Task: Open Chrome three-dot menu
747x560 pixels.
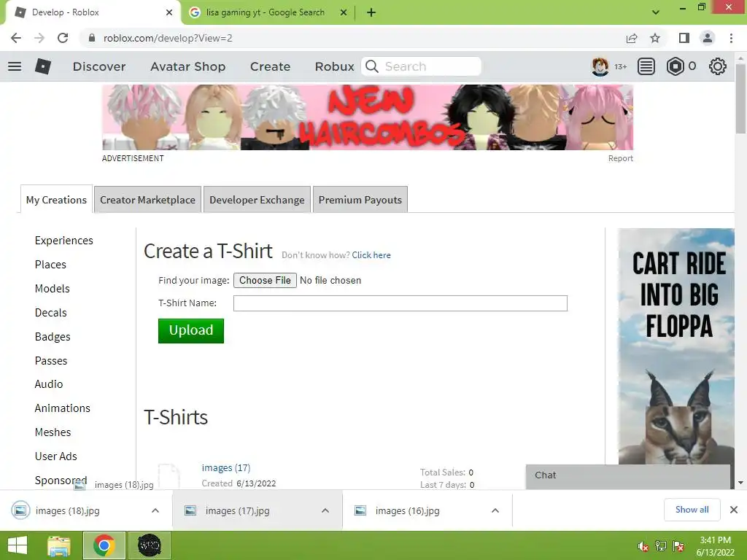Action: pos(731,38)
